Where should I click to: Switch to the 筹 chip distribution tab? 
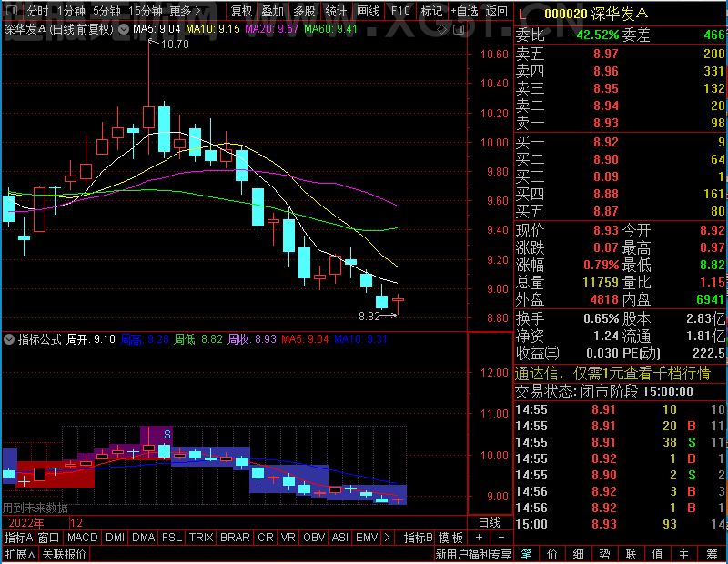click(712, 554)
